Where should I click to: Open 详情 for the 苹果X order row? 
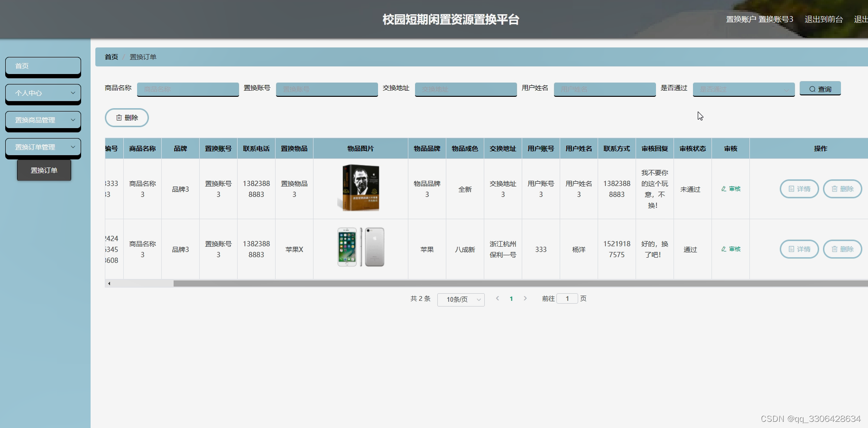[x=799, y=249]
